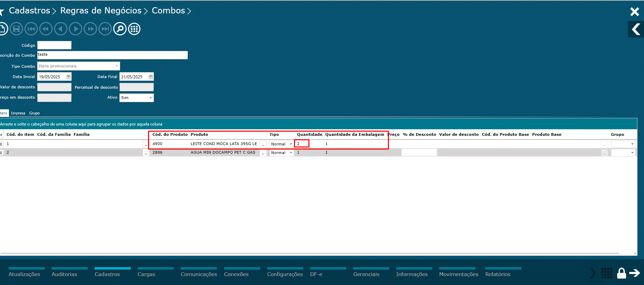Open Grupo dropdown in row 2
The height and width of the screenshot is (285, 644).
point(632,153)
